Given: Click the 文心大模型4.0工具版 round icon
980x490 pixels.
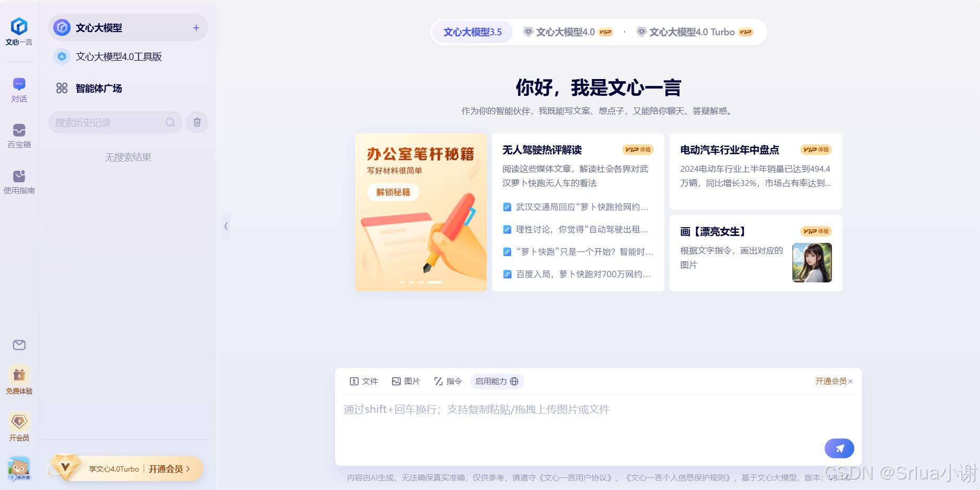Looking at the screenshot, I should tap(62, 56).
